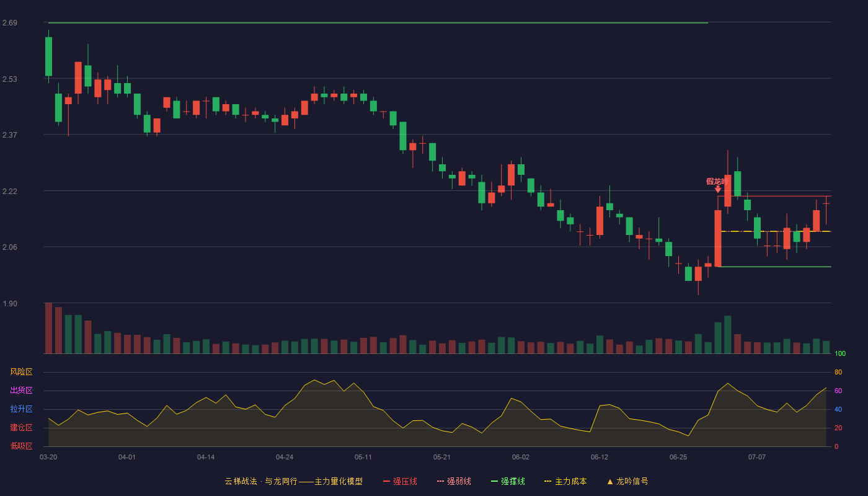Click the 05-11 date label
Image resolution: width=868 pixels, height=496 pixels.
pos(363,457)
